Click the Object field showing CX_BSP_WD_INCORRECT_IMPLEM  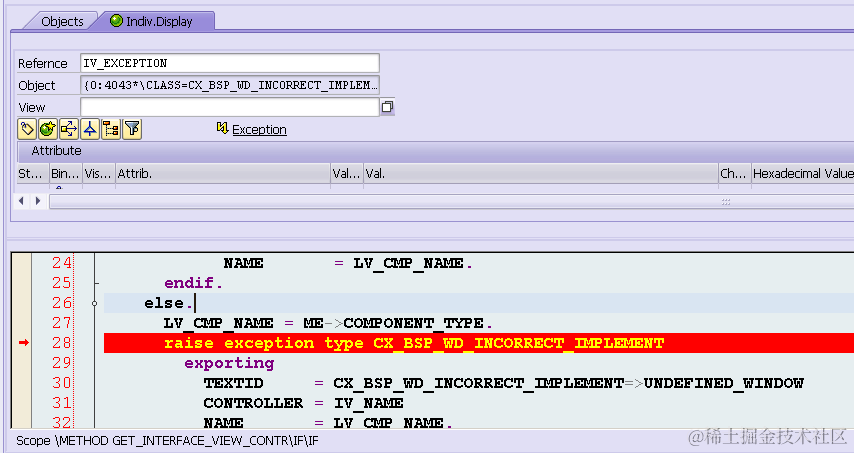point(229,85)
